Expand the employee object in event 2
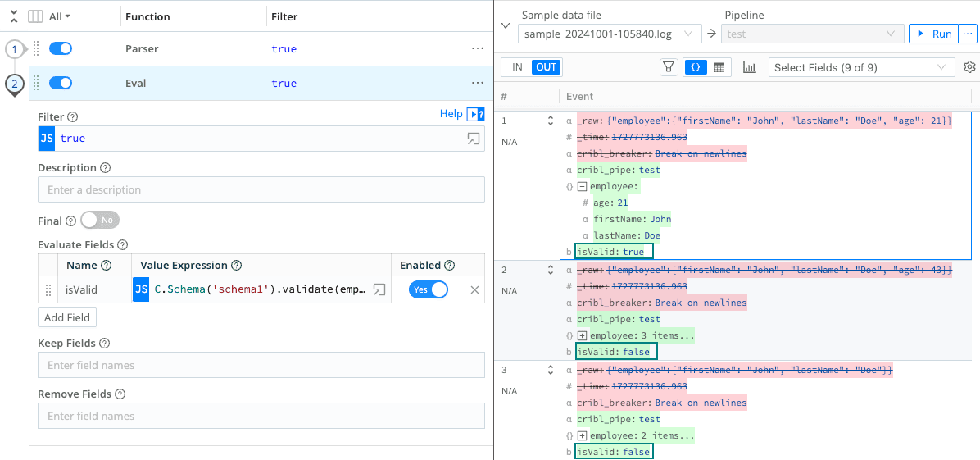Image resolution: width=980 pixels, height=460 pixels. point(582,335)
